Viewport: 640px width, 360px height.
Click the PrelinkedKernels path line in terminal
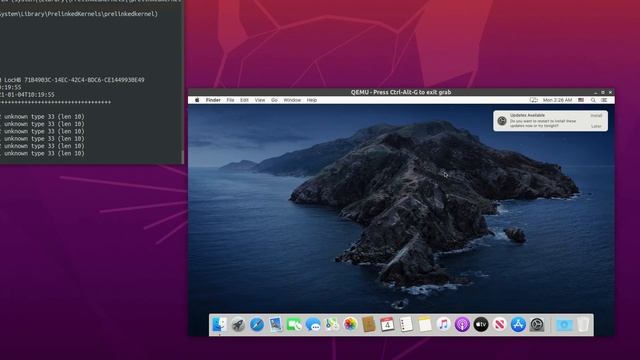(x=78, y=14)
